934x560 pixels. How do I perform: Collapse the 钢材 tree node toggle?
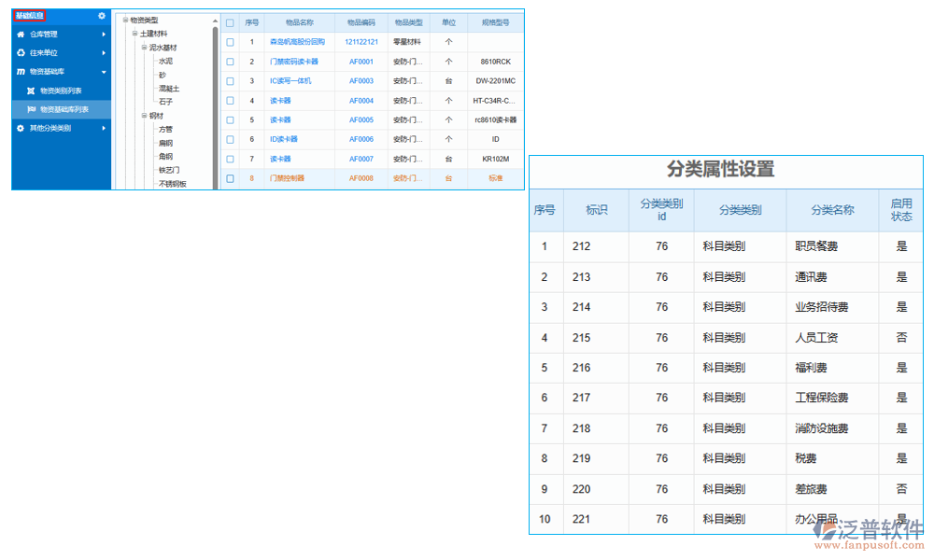point(145,116)
